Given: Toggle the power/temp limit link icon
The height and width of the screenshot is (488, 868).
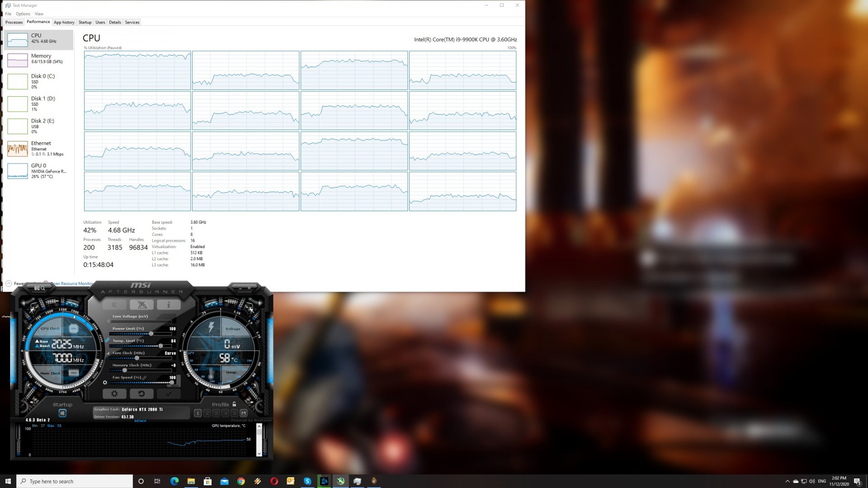Looking at the screenshot, I should (x=107, y=341).
